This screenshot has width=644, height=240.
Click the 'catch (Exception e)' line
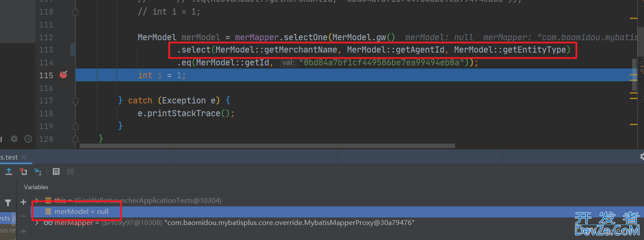[174, 101]
